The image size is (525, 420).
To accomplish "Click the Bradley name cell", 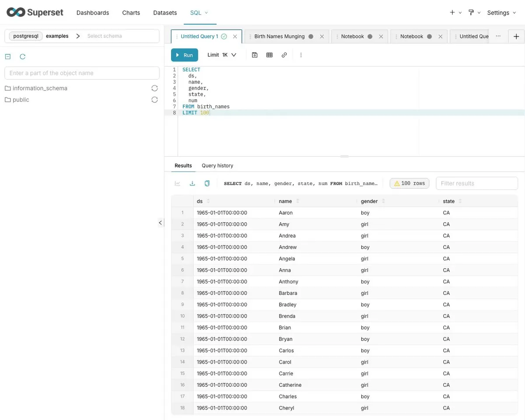I will [x=287, y=304].
